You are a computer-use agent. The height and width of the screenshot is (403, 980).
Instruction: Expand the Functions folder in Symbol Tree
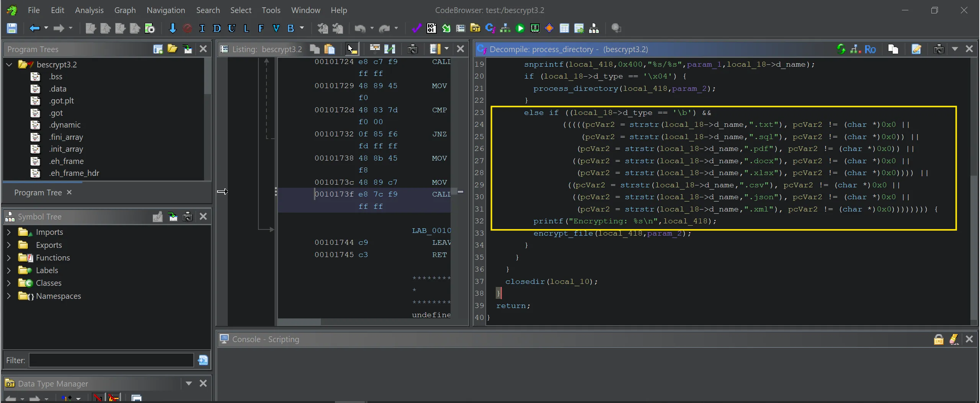point(9,258)
